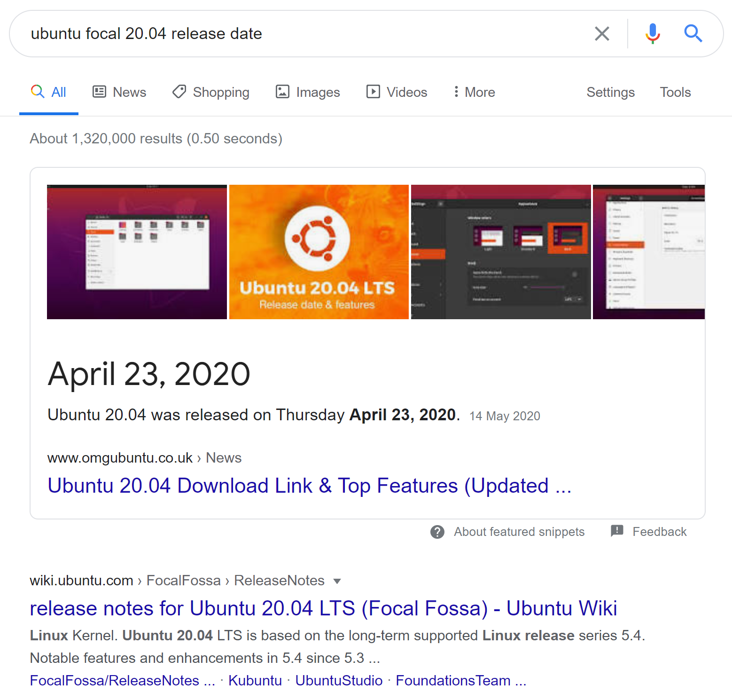The width and height of the screenshot is (732, 700).
Task: Start voice search with the microphone icon
Action: point(652,33)
